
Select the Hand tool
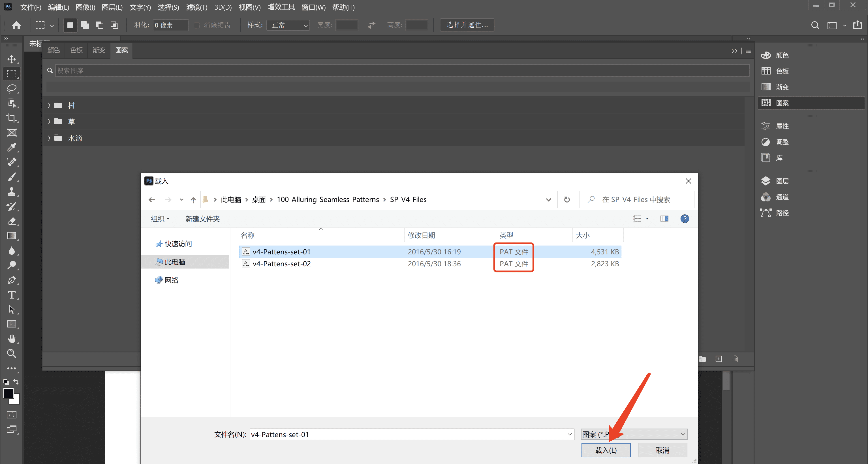point(12,339)
